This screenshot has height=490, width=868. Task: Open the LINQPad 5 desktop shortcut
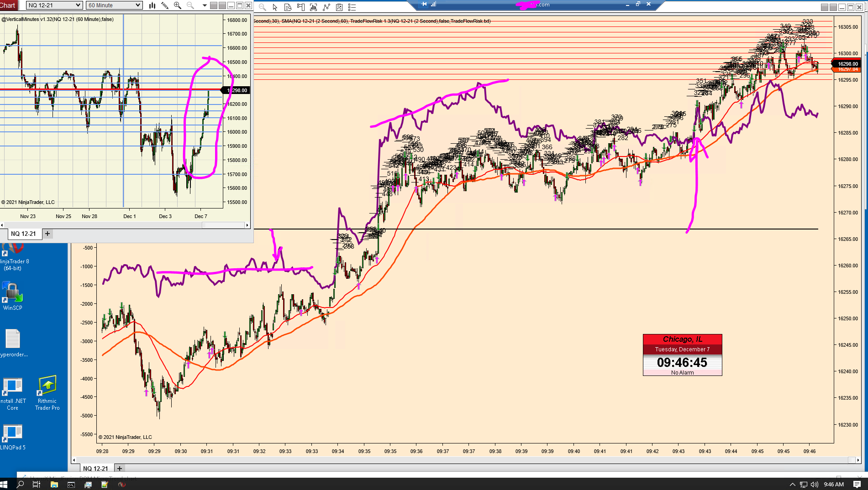point(13,437)
